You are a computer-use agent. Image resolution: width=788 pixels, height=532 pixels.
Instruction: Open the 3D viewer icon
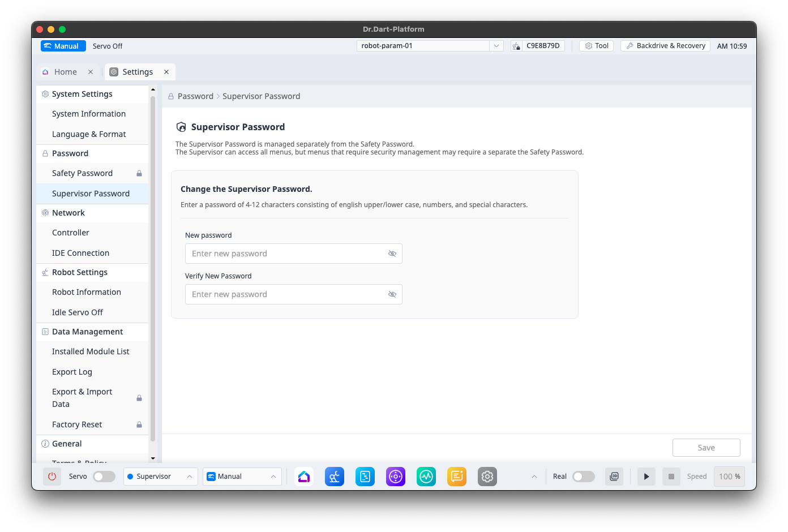[x=614, y=477]
